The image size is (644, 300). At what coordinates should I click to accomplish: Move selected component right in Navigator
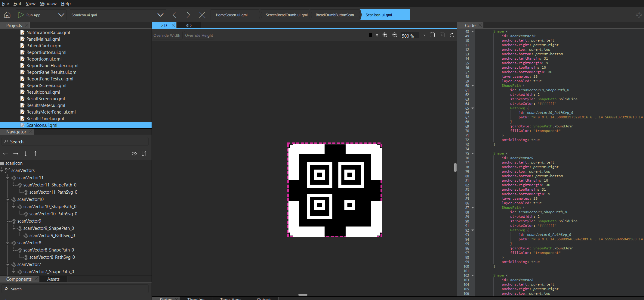click(x=16, y=154)
